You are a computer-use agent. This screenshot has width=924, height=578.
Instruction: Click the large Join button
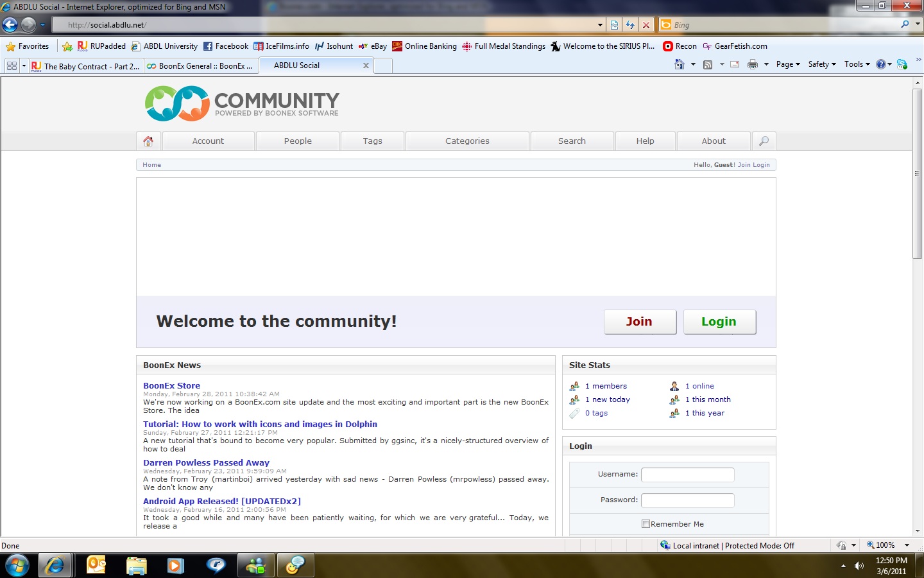[640, 322]
